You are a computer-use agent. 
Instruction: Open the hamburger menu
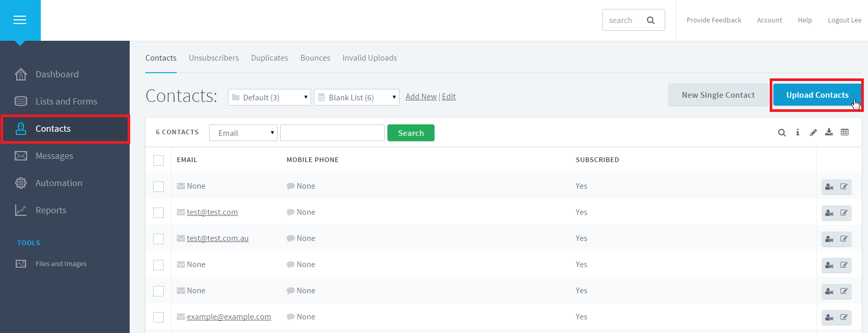point(20,20)
